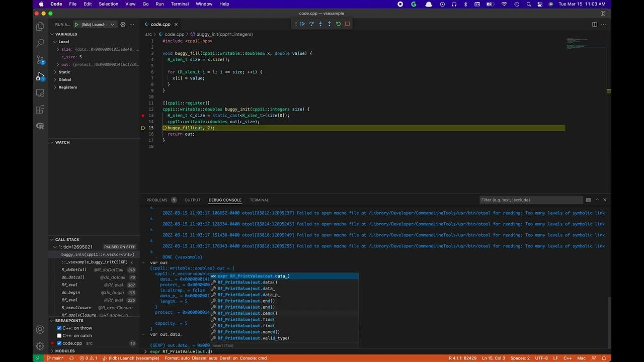Viewport: 644px width, 362px height.
Task: Switch to the Output tab
Action: (x=192, y=200)
